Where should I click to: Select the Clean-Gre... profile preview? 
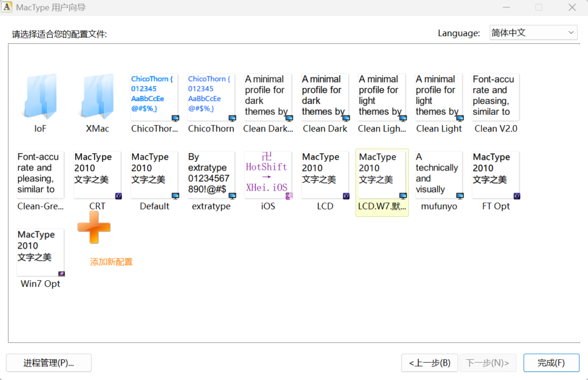41,175
